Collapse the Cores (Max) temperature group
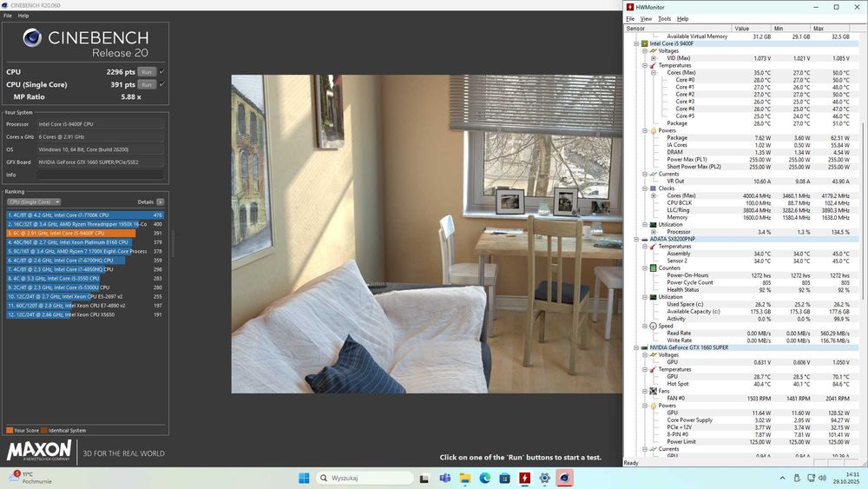The height and width of the screenshot is (489, 868). [x=654, y=73]
